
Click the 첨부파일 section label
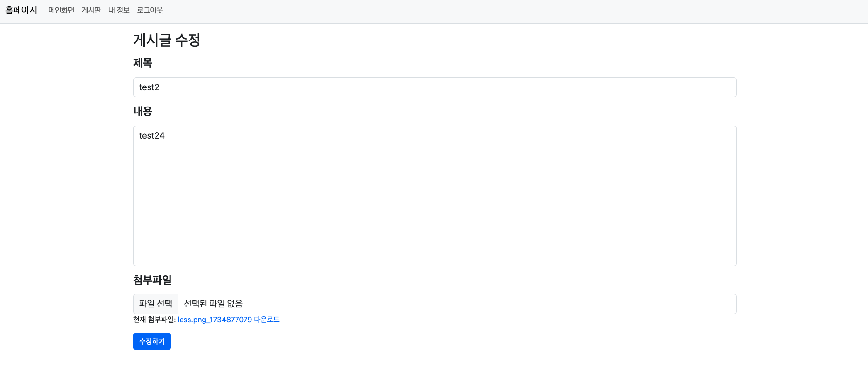coord(152,280)
